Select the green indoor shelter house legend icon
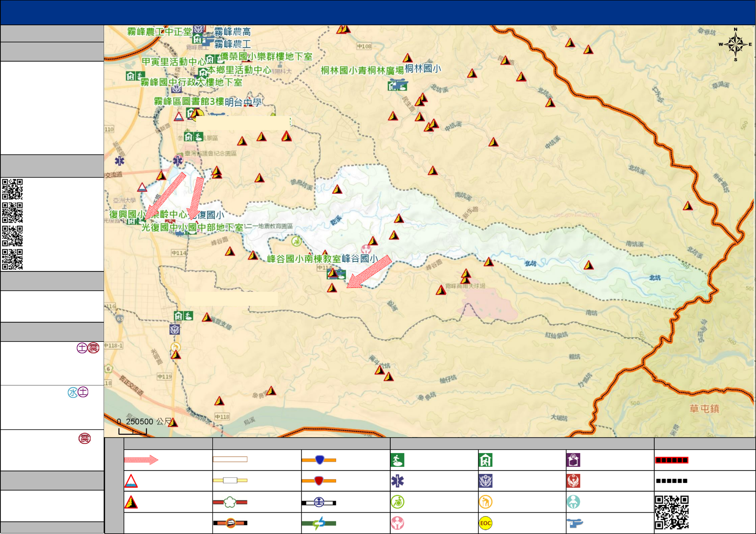The width and height of the screenshot is (756, 534). pos(486,460)
